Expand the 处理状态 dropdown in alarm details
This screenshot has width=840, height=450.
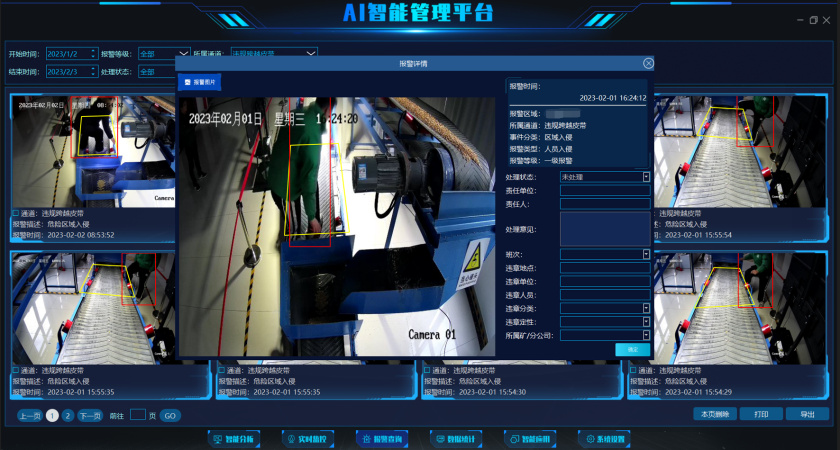(x=646, y=176)
